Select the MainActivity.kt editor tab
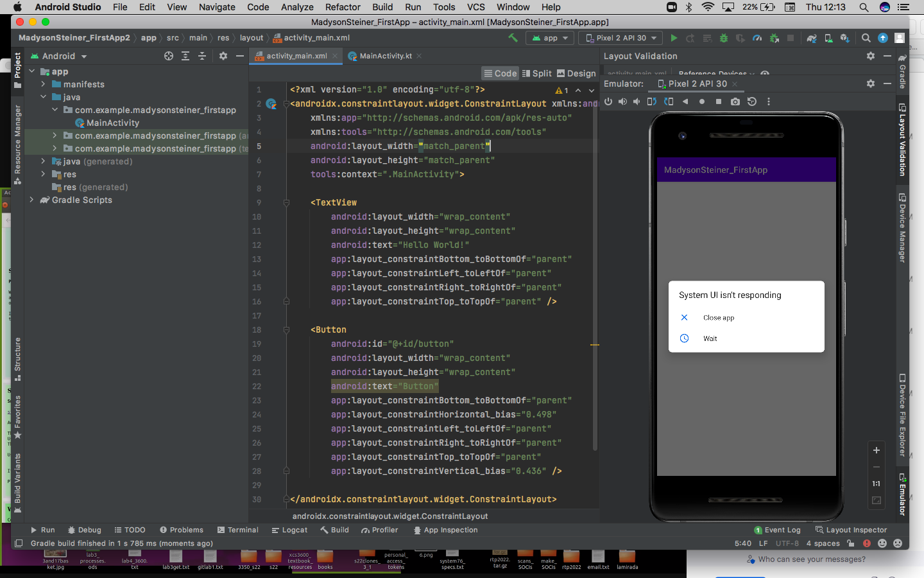The width and height of the screenshot is (924, 578). click(x=385, y=56)
